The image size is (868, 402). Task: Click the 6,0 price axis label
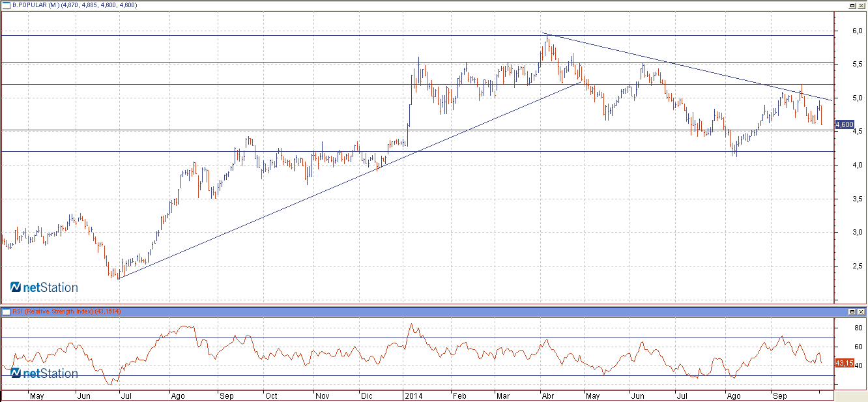coord(857,31)
